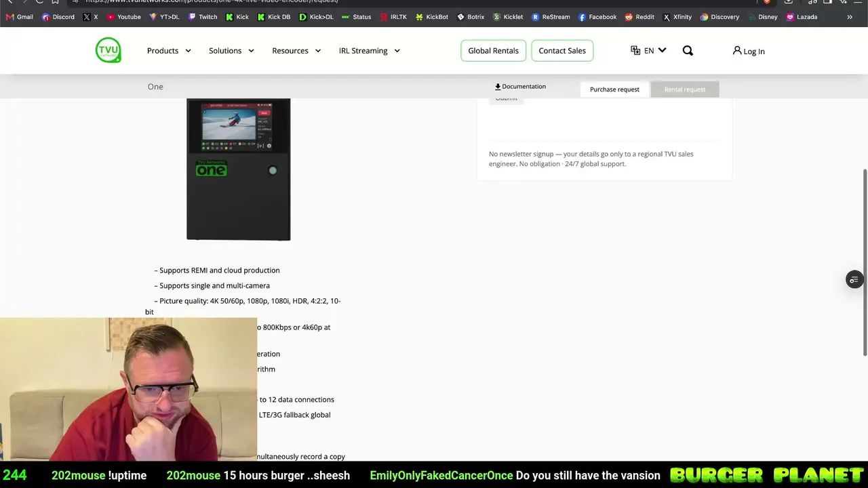
Task: Click the page vertical scrollbar thumb
Action: tap(865, 262)
